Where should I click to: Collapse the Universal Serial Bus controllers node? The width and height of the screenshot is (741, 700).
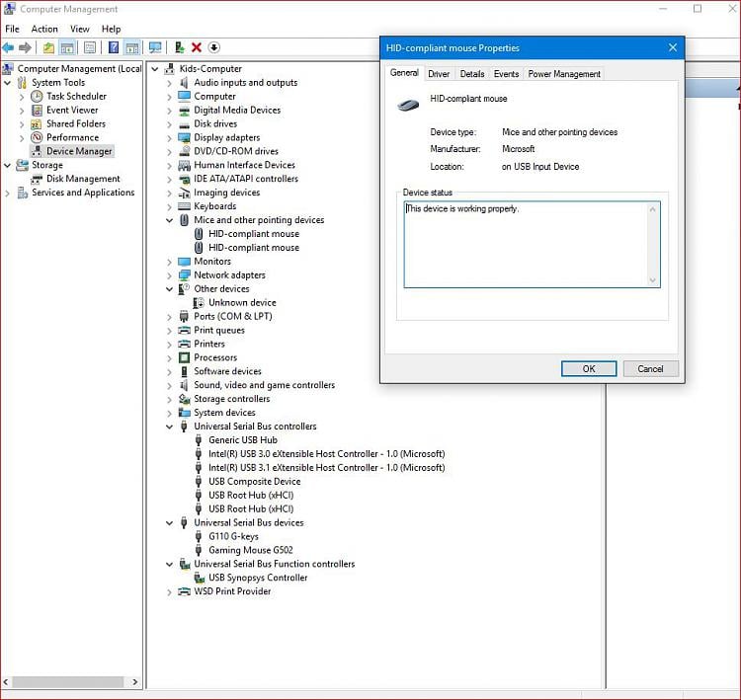coord(170,427)
